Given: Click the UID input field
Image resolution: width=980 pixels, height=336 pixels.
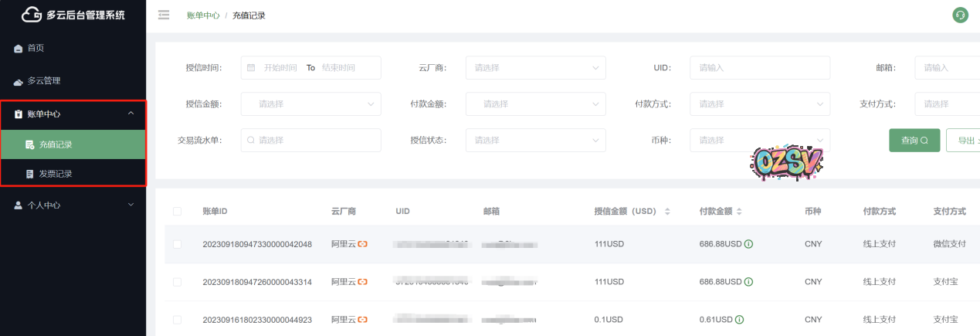Looking at the screenshot, I should pos(759,68).
